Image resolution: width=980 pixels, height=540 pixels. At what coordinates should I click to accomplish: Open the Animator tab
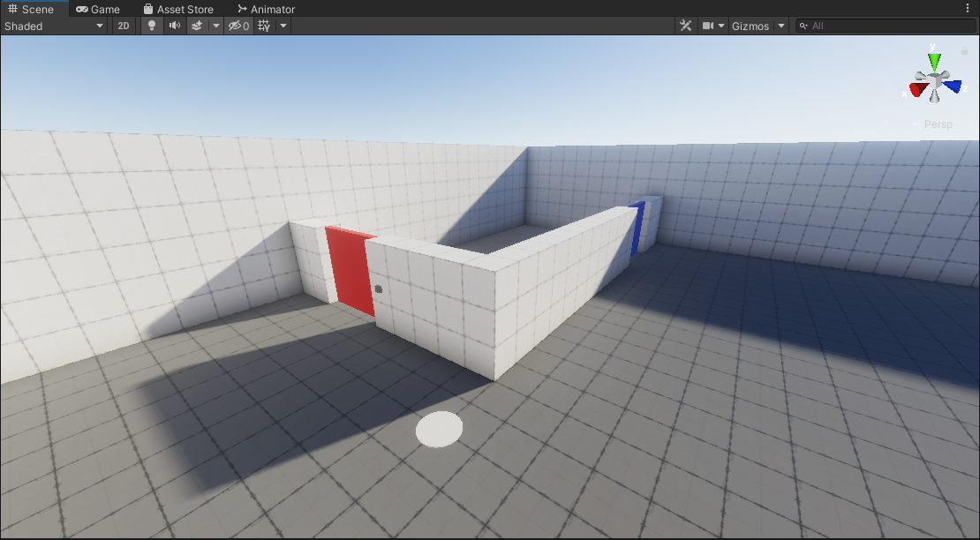pos(266,9)
